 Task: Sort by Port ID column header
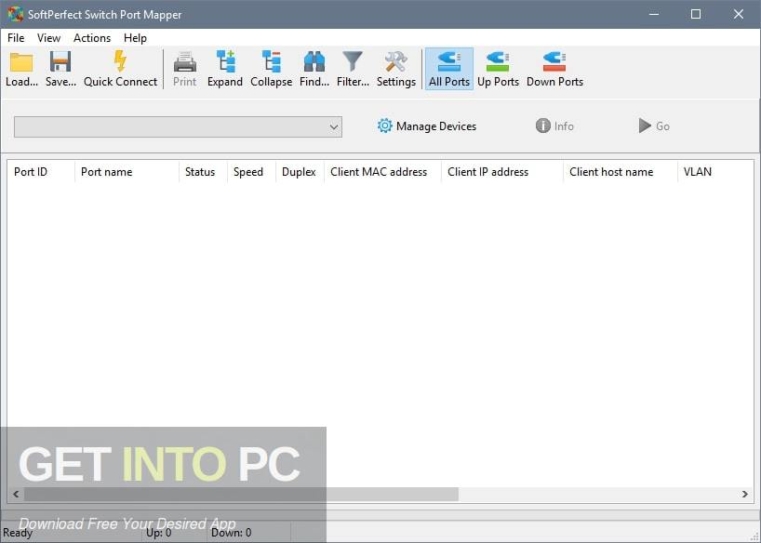click(41, 172)
